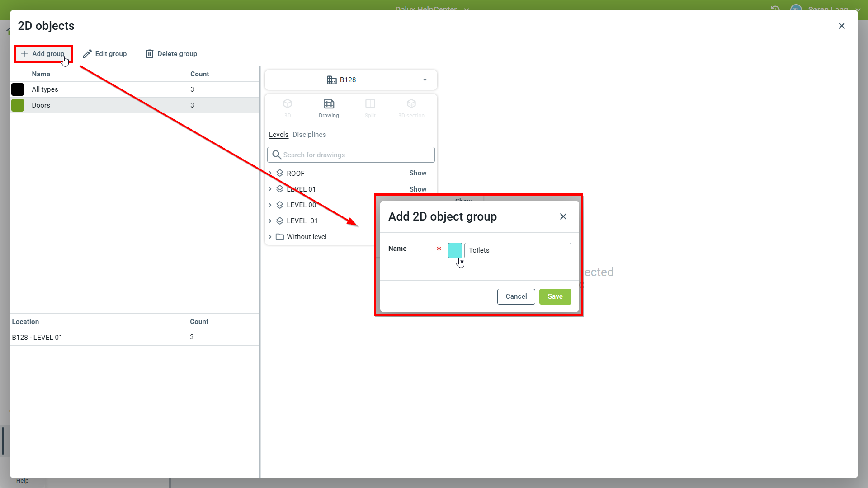Expand the LEVEL -01 tree node
The height and width of the screenshot is (488, 868).
[x=270, y=221]
